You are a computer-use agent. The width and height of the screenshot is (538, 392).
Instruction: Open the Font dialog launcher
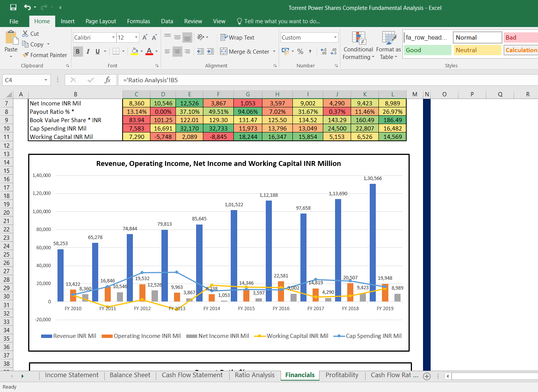pyautogui.click(x=157, y=66)
